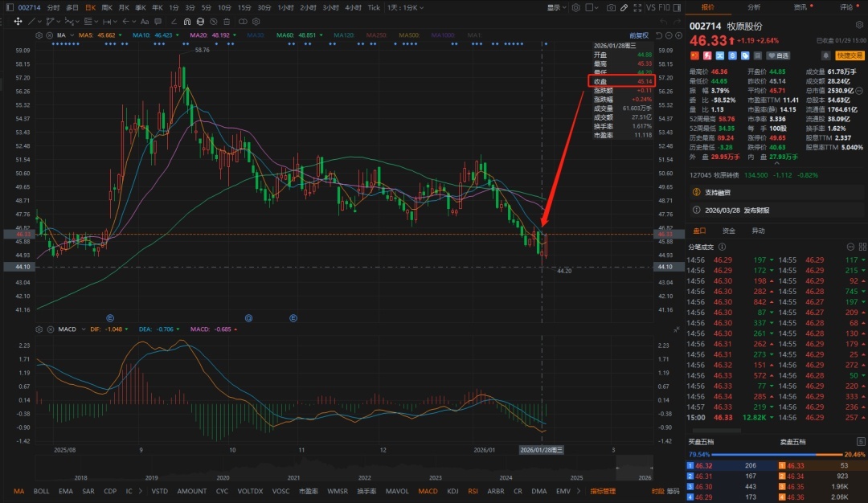Screen dimensions: 868x503
Task: Select the magnet snap drawing tool
Action: click(x=188, y=22)
